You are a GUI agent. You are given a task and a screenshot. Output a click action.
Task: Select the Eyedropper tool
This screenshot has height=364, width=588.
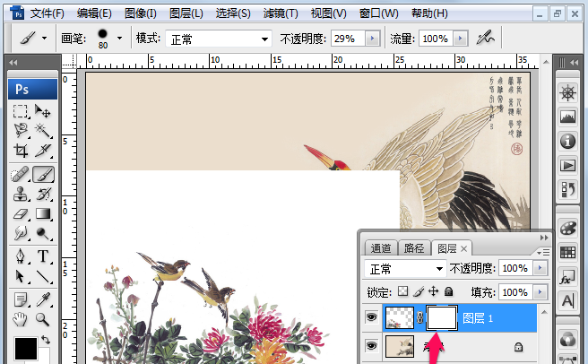point(43,299)
